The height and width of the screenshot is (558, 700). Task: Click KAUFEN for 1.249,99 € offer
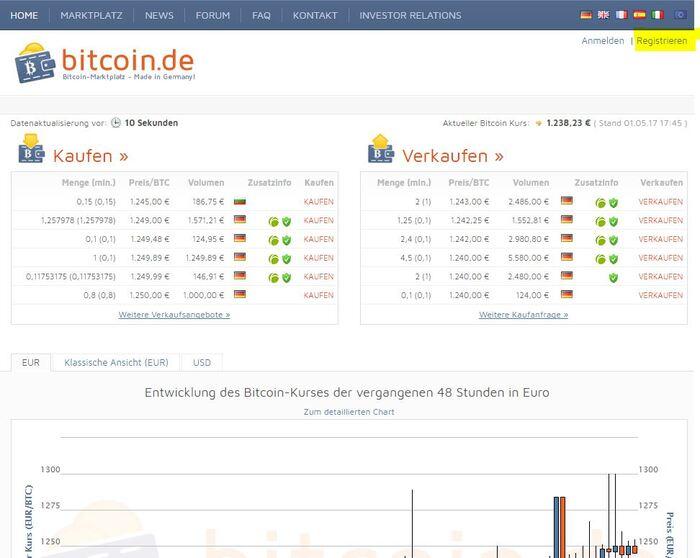click(319, 277)
